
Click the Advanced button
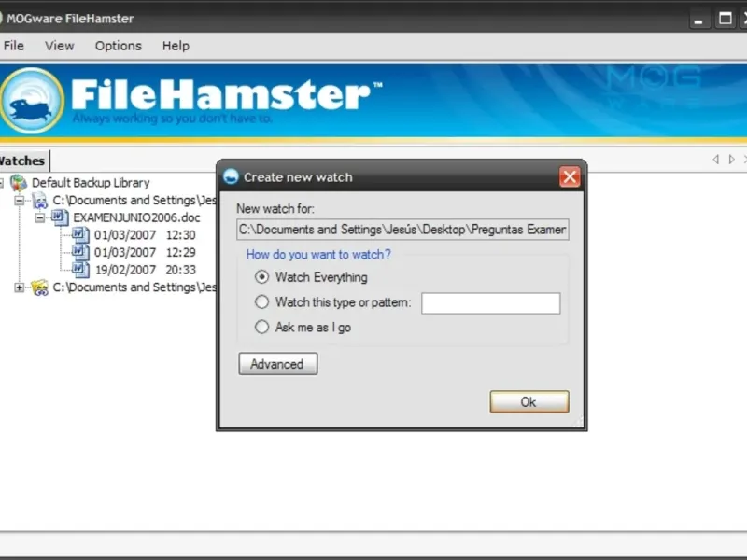[278, 364]
